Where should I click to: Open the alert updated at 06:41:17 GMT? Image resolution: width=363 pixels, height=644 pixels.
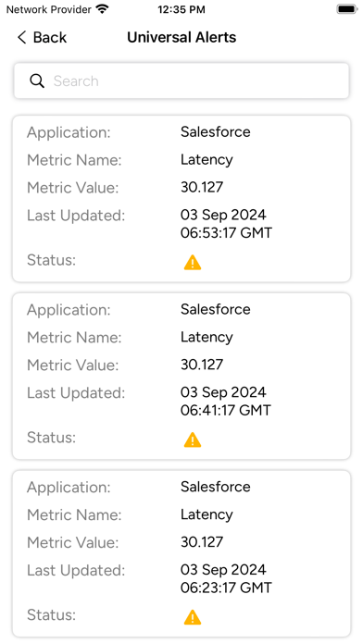181,377
